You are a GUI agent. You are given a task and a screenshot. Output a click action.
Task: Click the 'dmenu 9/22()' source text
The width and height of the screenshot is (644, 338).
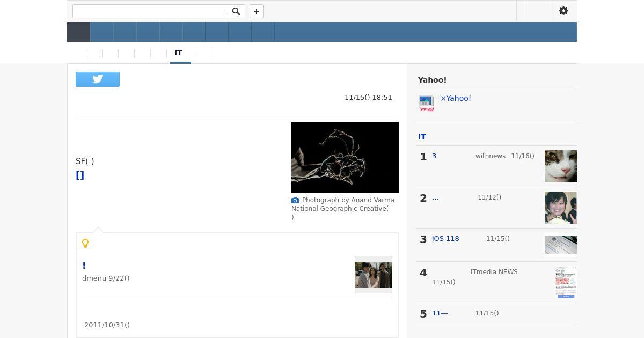(106, 278)
